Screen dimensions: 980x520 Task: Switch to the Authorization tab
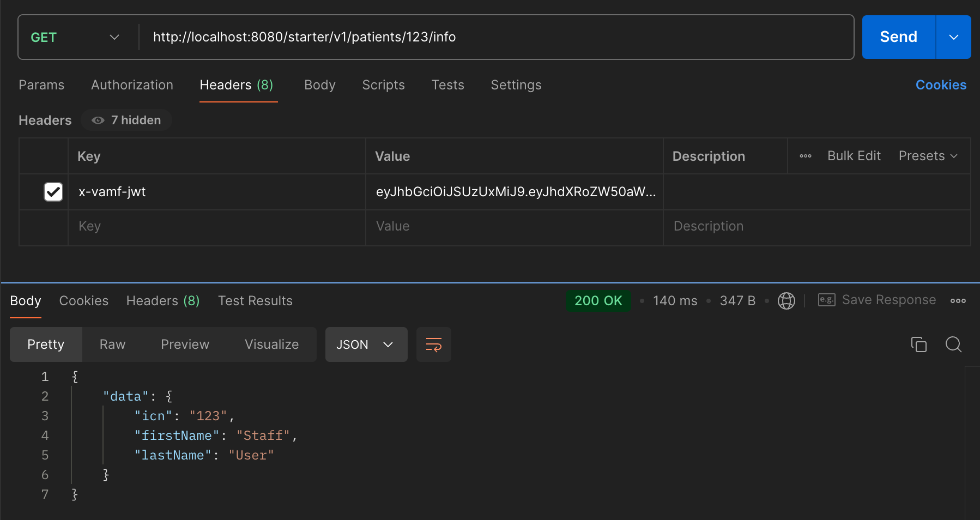[x=132, y=85]
